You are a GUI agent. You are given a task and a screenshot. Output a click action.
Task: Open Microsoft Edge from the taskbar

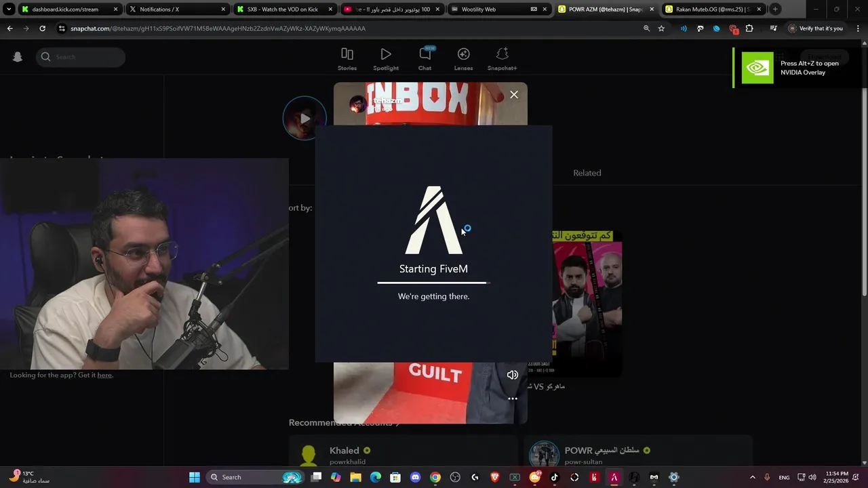click(x=376, y=477)
